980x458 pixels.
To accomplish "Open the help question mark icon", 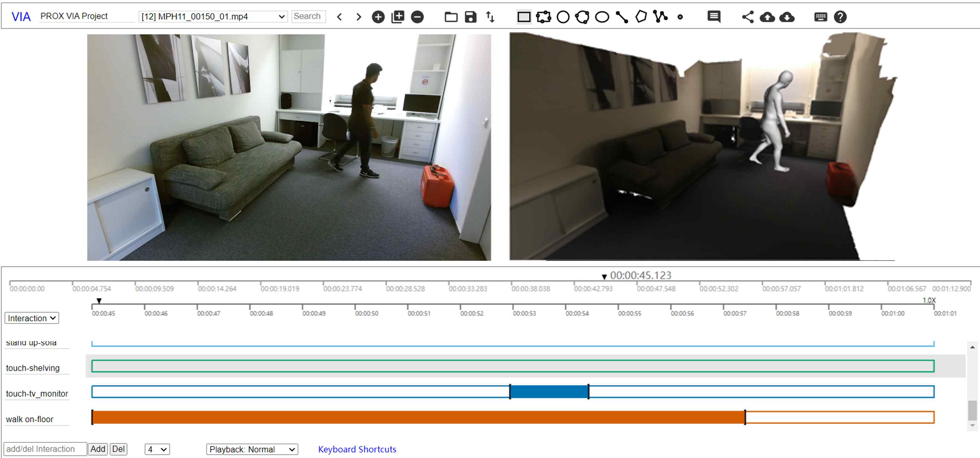I will (x=840, y=17).
